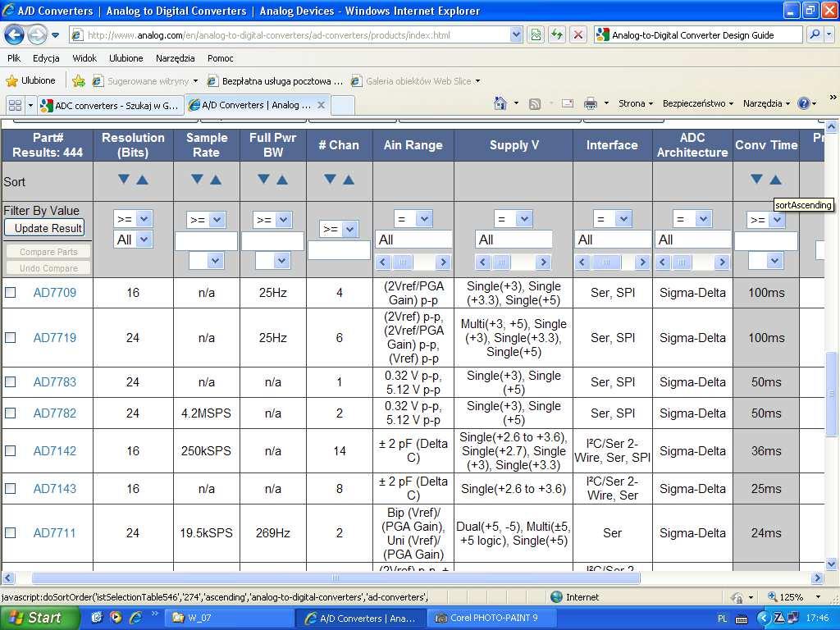Sort Conv Time column ascending
The width and height of the screenshot is (840, 630).
coord(775,180)
